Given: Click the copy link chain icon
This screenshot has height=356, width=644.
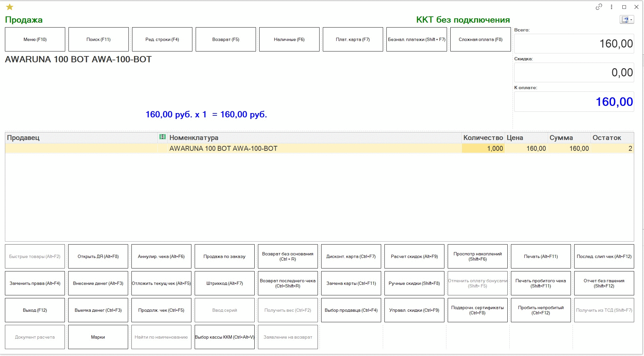Looking at the screenshot, I should (x=599, y=7).
